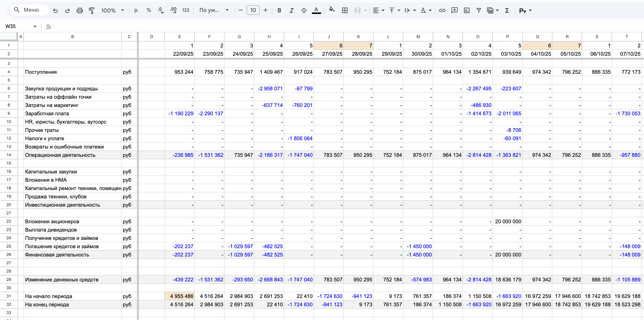Format as ruble currency
The width and height of the screenshot is (644, 320).
[137, 11]
